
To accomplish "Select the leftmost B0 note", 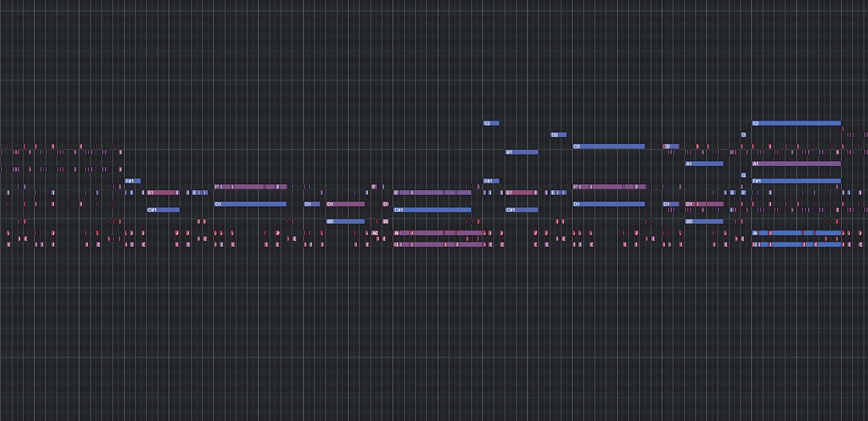I will pyautogui.click(x=345, y=222).
